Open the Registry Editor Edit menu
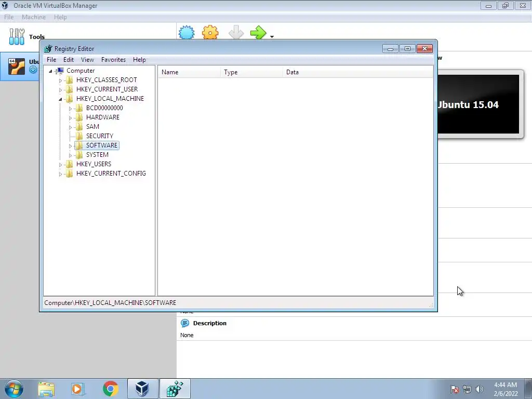This screenshot has height=399, width=532. pos(69,60)
